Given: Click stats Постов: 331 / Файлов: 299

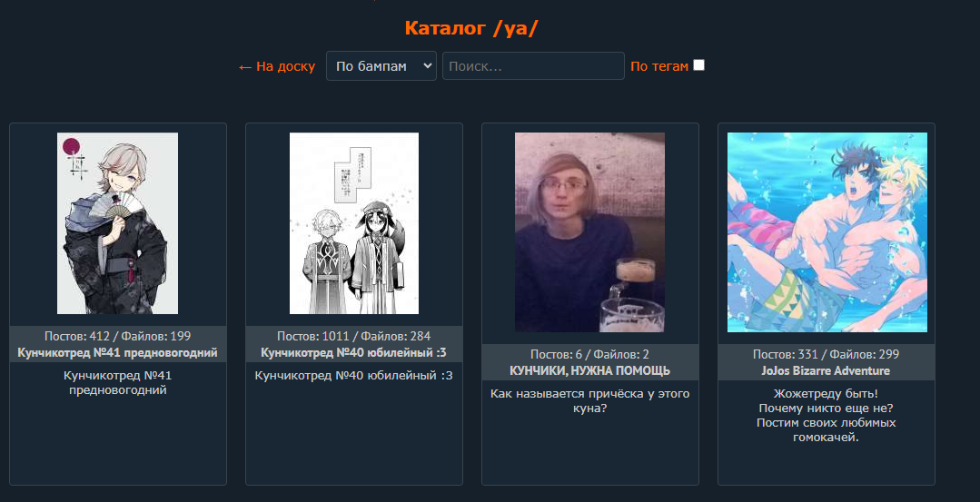Looking at the screenshot, I should coord(826,354).
